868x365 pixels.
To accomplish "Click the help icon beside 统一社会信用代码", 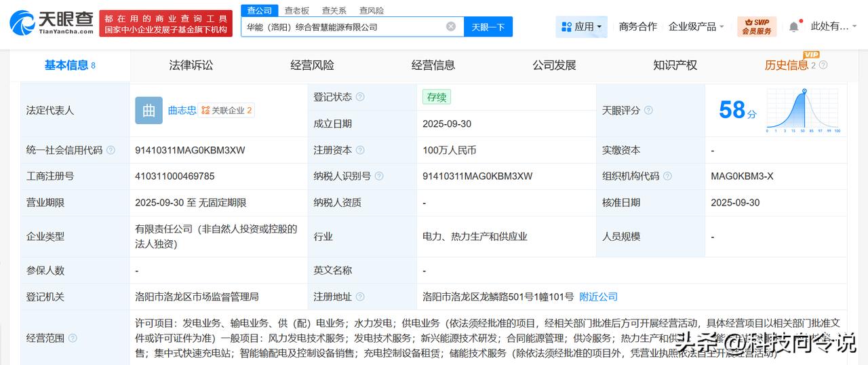I will pyautogui.click(x=111, y=150).
